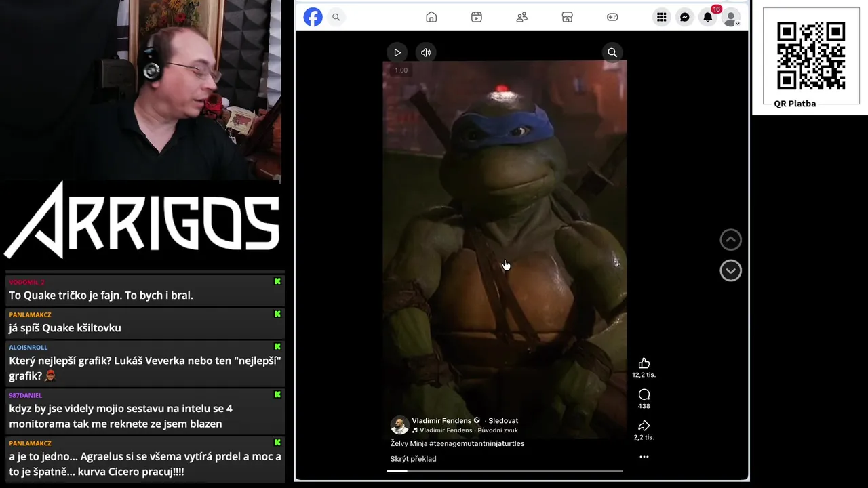Viewport: 868px width, 488px height.
Task: Open comments on the reel
Action: [644, 394]
